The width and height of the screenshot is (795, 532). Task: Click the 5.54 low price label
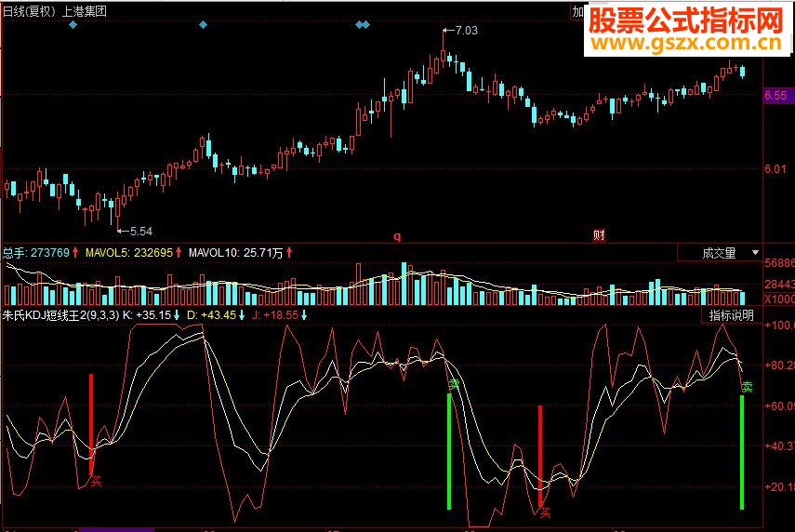tap(141, 232)
